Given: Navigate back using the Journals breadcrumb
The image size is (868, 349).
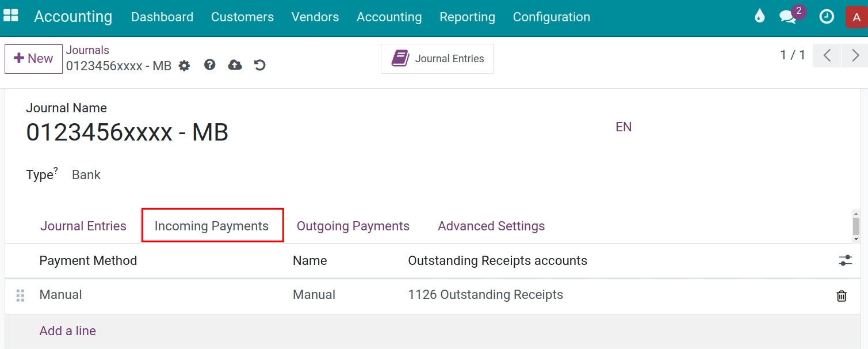Looking at the screenshot, I should pos(87,50).
